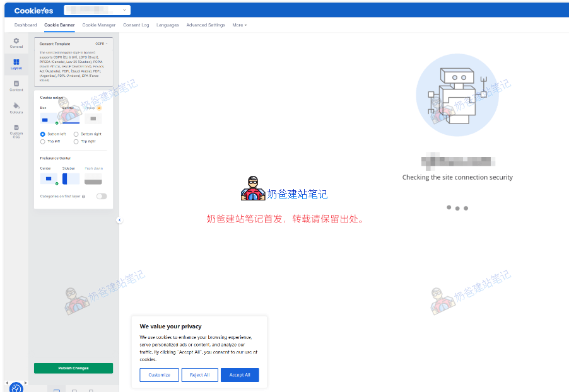
Task: Toggle Categories on first layer switch
Action: click(x=101, y=197)
